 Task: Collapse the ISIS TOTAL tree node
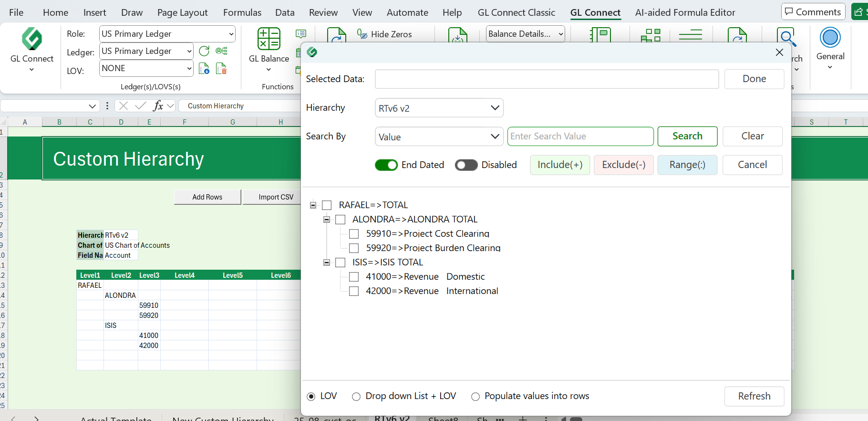327,263
